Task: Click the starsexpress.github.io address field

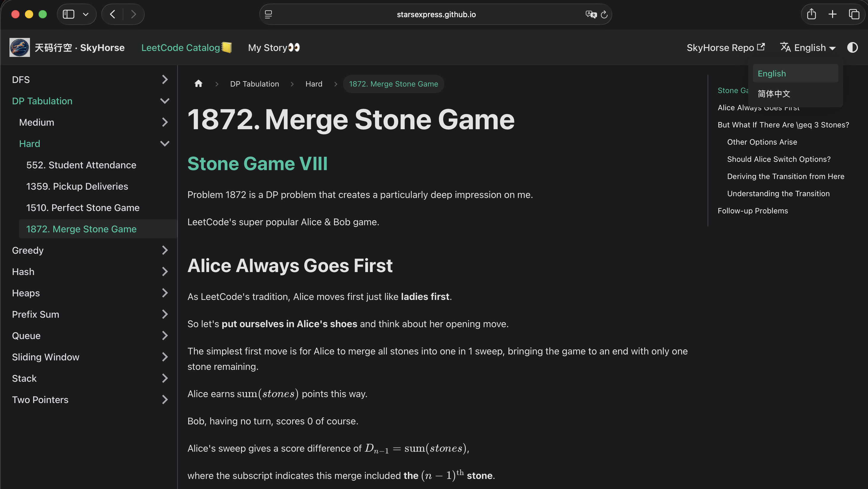Action: [436, 14]
